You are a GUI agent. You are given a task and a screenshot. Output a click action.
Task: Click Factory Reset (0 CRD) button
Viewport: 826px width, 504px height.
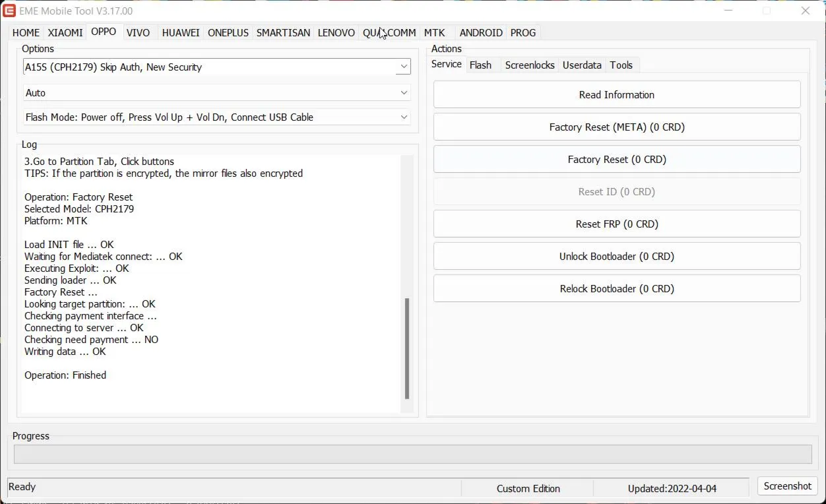[617, 159]
